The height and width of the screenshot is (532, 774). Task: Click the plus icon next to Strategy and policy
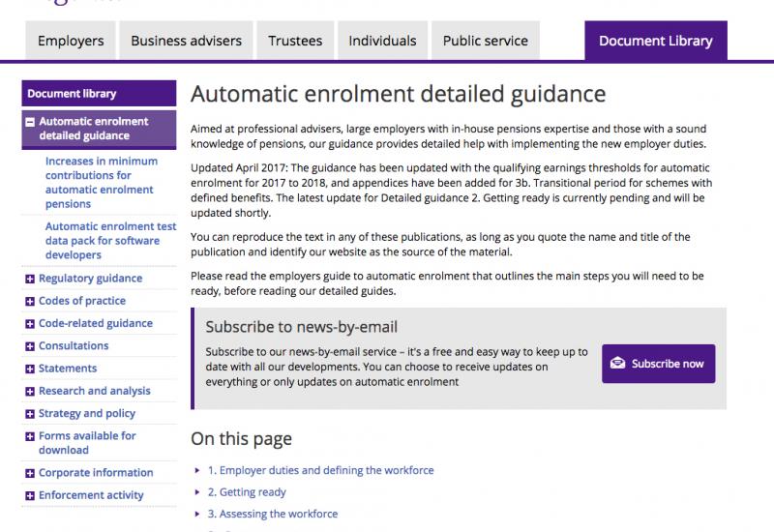(30, 414)
